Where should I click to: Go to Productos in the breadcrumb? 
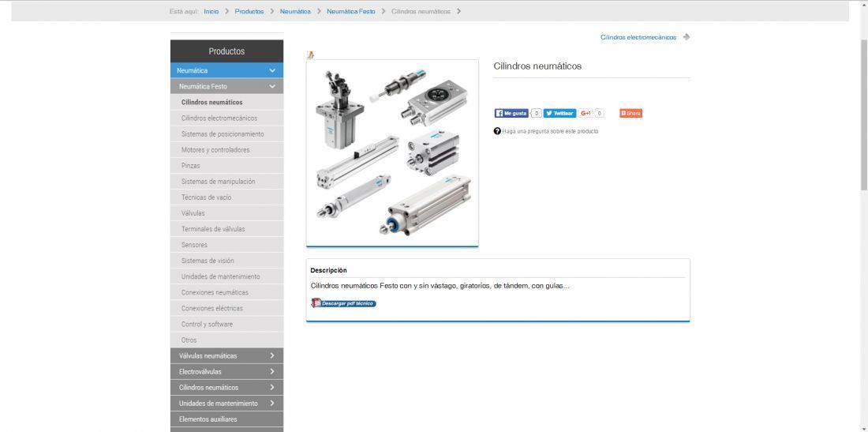(249, 11)
